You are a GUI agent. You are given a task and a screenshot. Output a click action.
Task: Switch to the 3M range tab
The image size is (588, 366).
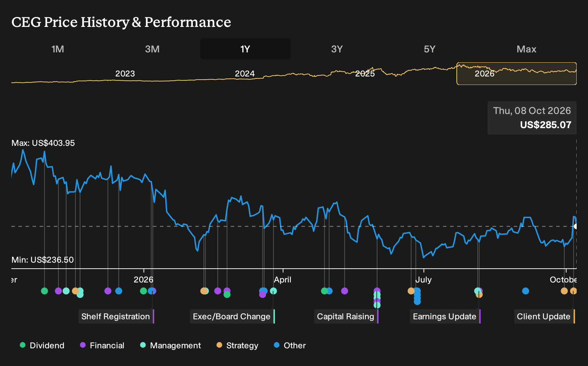click(x=152, y=49)
